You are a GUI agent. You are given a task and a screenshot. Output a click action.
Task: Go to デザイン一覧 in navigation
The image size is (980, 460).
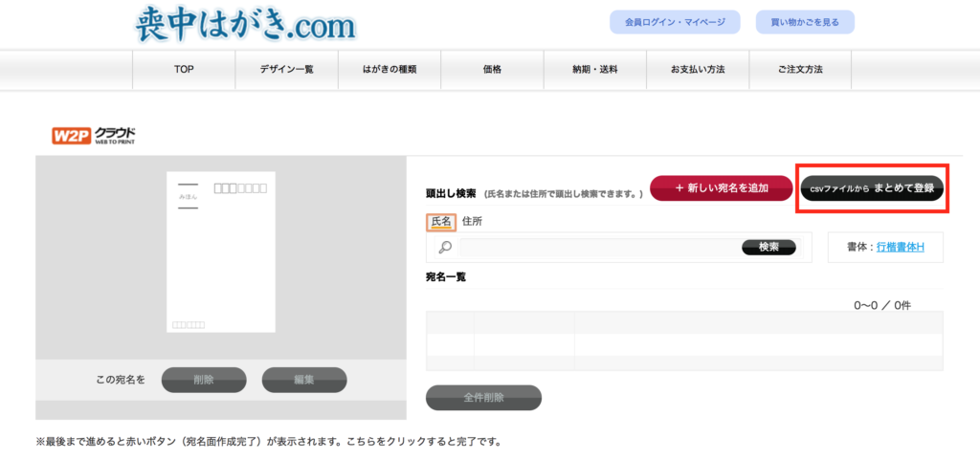(x=286, y=70)
